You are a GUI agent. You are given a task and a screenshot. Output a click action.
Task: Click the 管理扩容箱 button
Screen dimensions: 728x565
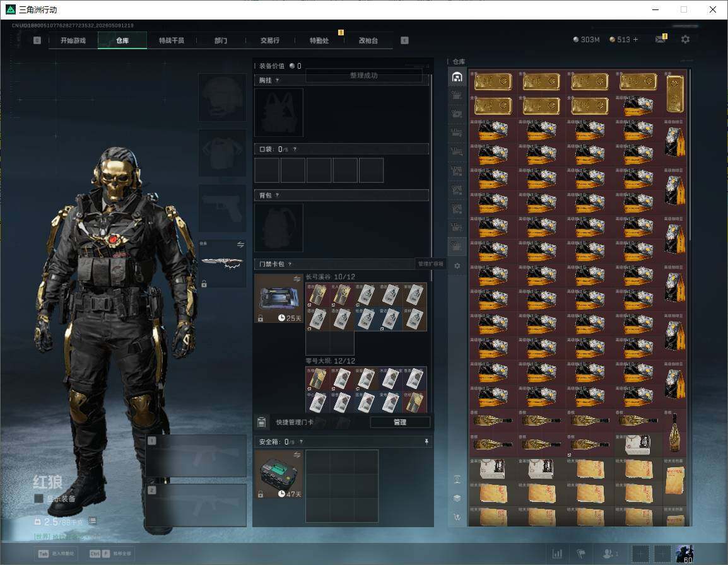point(430,264)
